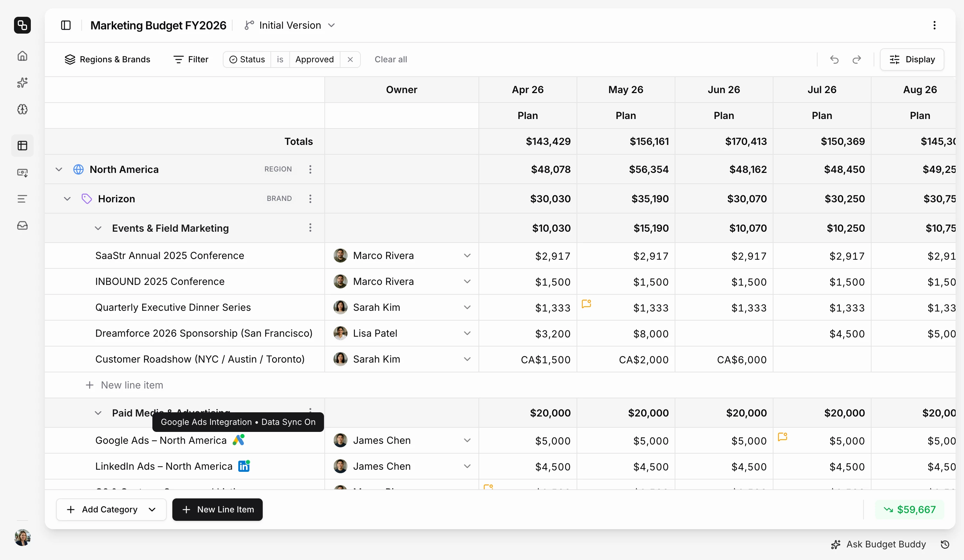Redo the last change
This screenshot has width=964, height=560.
857,59
